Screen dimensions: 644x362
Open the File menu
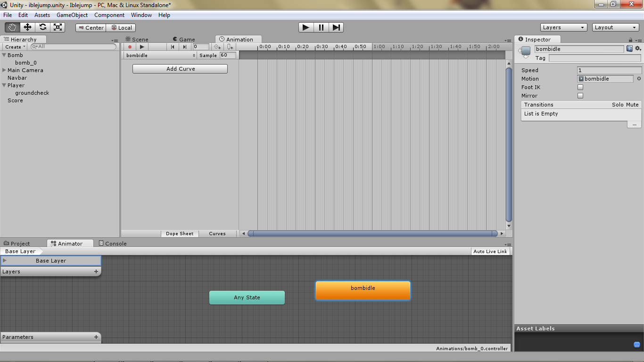(x=8, y=15)
